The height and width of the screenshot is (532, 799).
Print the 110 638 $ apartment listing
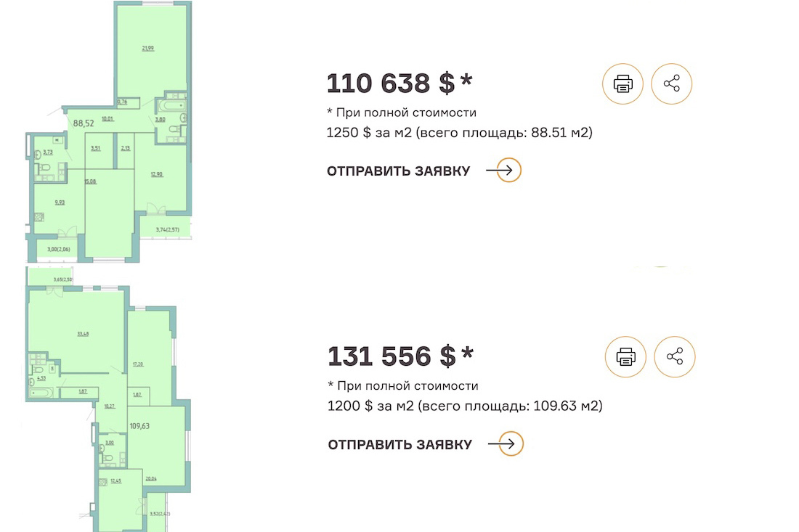click(x=622, y=83)
